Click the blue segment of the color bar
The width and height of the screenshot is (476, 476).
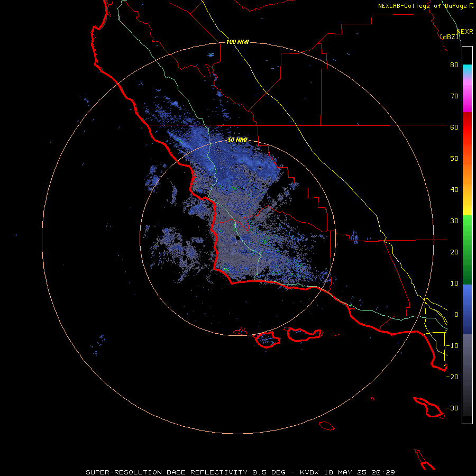467,309
